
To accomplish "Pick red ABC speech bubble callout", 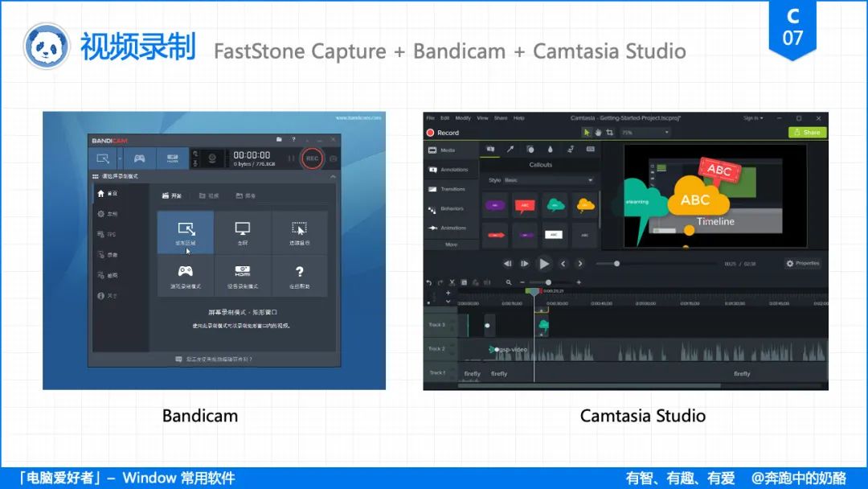I will (525, 205).
